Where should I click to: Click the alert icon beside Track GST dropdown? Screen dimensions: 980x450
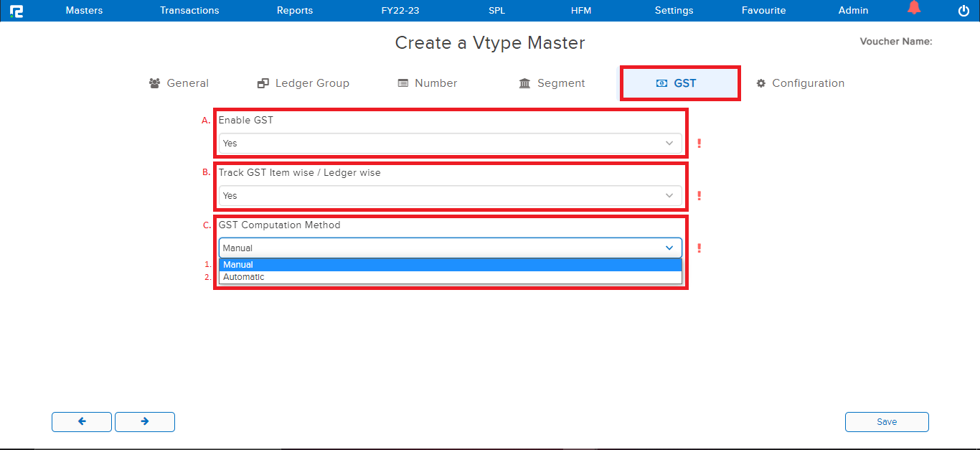click(x=699, y=196)
